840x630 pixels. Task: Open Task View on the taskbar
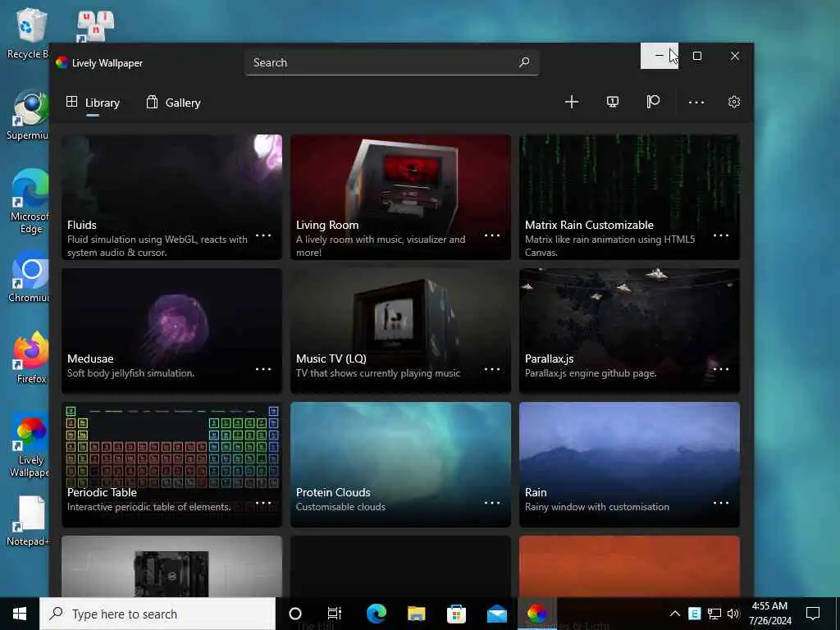[335, 614]
